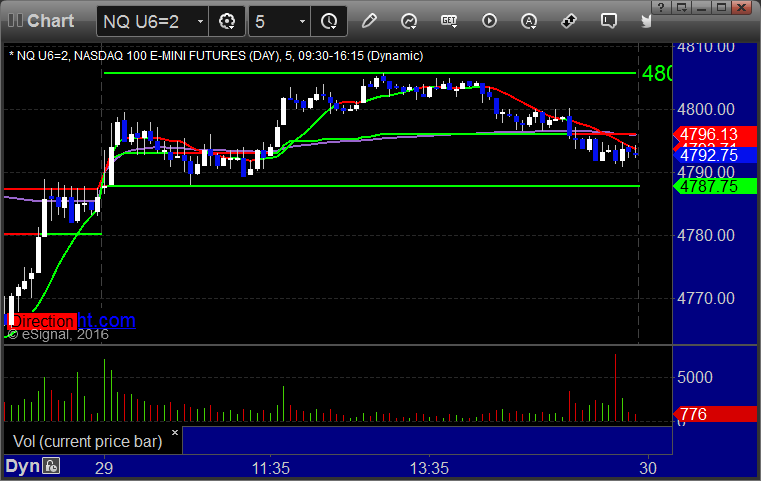
Task: Open the studies chart-line icon
Action: coord(409,21)
